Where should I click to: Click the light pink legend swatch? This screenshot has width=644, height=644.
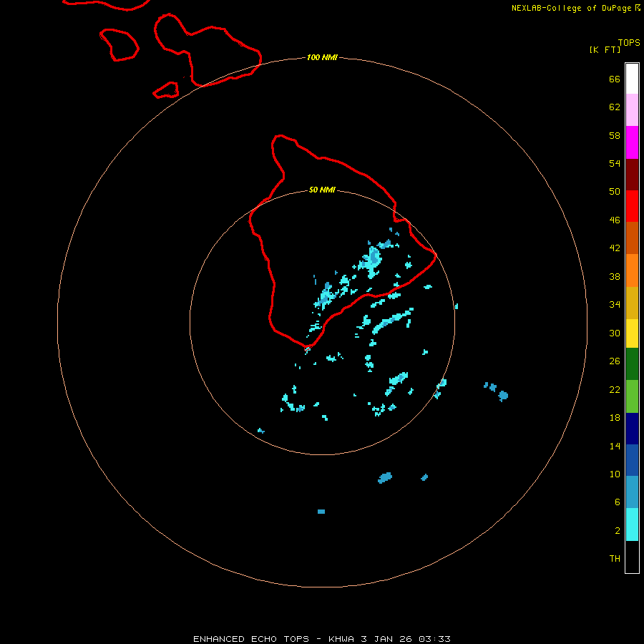632,110
